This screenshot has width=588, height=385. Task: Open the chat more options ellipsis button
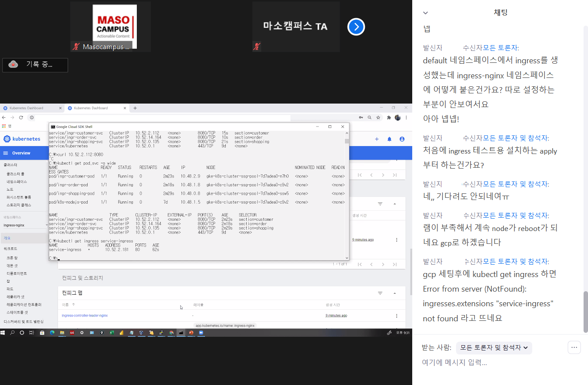click(574, 347)
